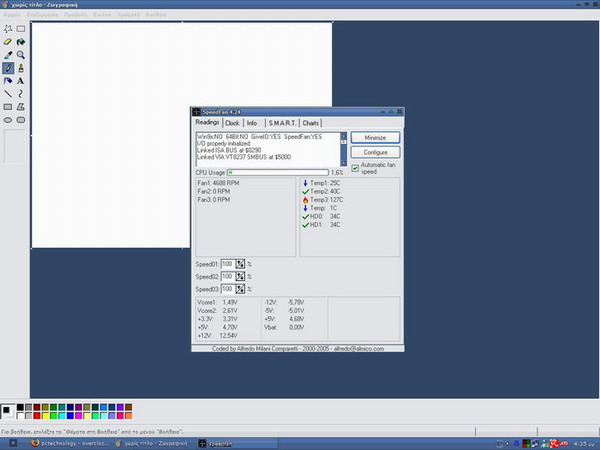Switch to the Clock tab in SpeedFan
This screenshot has width=600, height=450.
coord(232,123)
